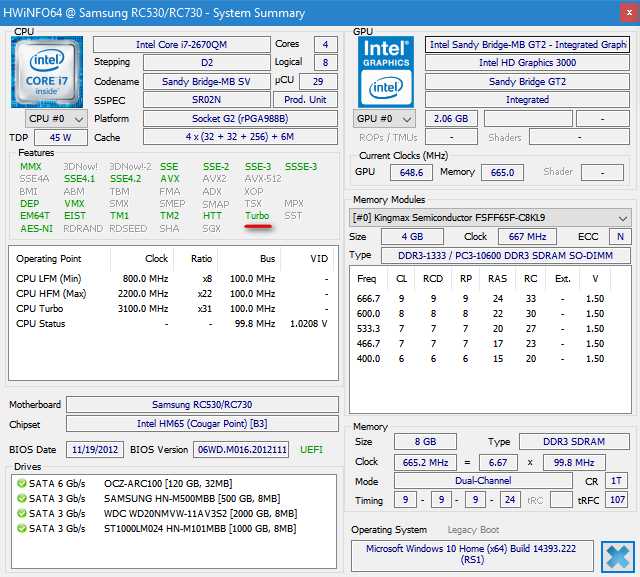This screenshot has height=577, width=640.
Task: Click the status icon for ST1000LM024 drive
Action: click(x=21, y=529)
